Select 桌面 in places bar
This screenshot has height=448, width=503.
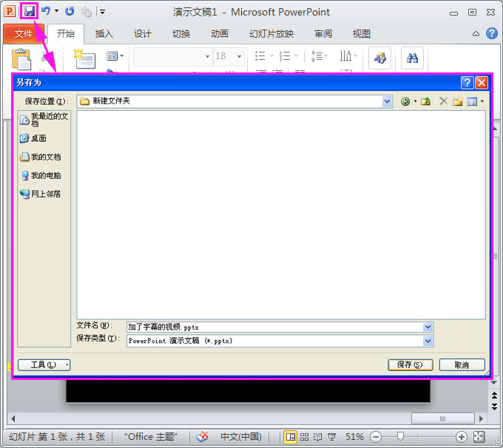point(33,138)
